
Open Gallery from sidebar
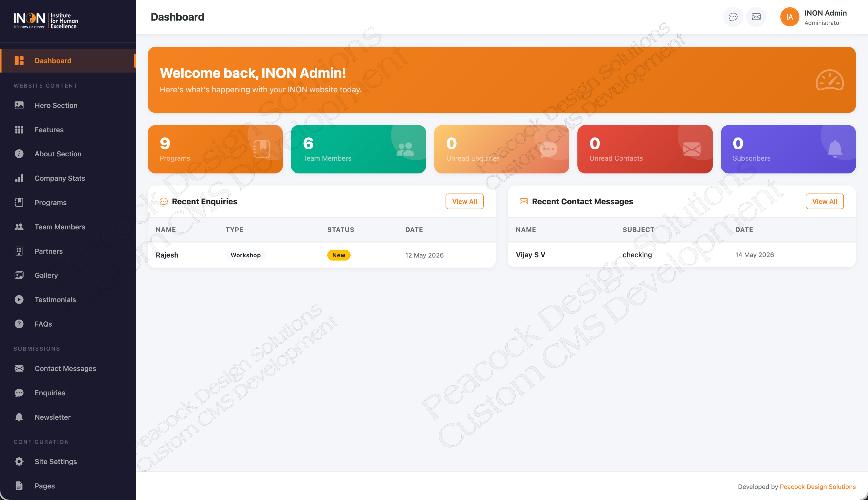pyautogui.click(x=68, y=275)
